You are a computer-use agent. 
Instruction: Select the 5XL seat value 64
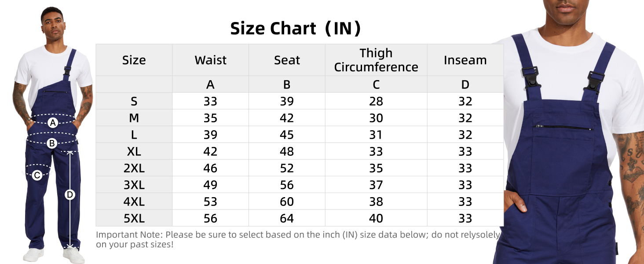point(287,218)
